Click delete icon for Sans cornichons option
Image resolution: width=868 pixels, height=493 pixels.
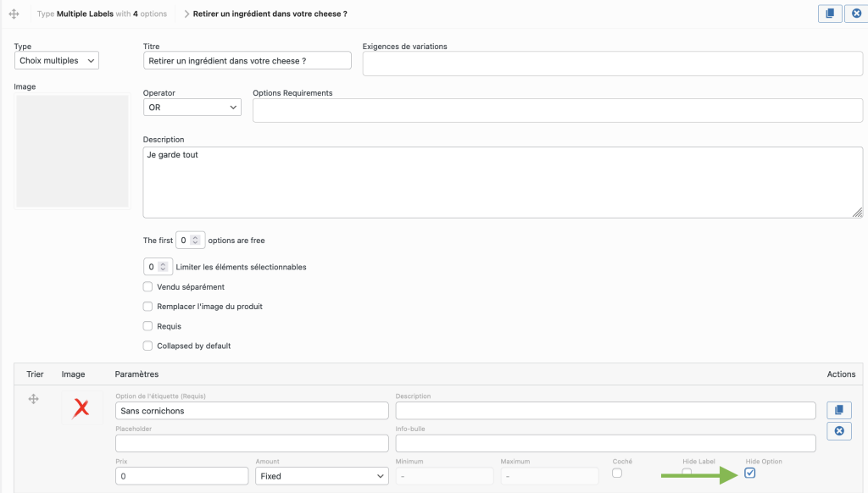pyautogui.click(x=838, y=431)
